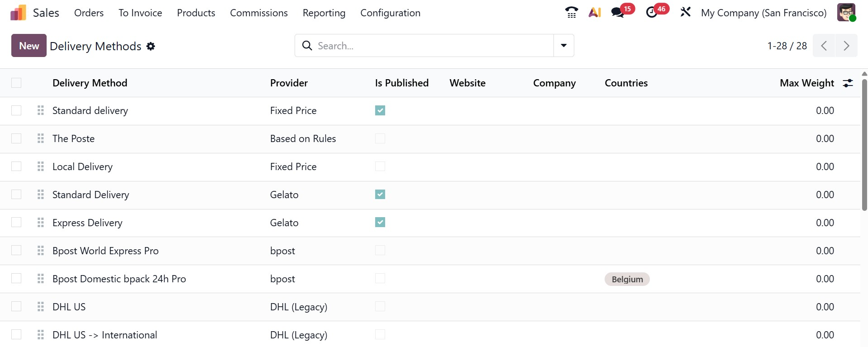Open the activities clock icon
This screenshot has height=347, width=868.
tap(652, 13)
